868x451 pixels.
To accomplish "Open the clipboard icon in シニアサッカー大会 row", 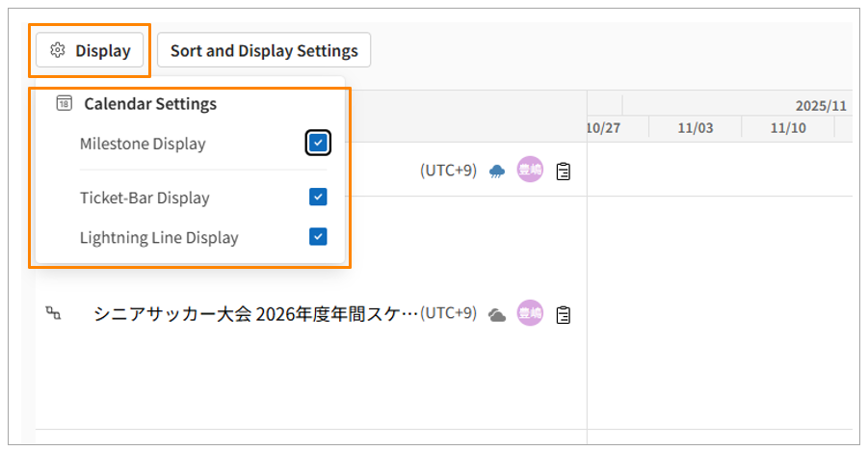I will click(564, 314).
